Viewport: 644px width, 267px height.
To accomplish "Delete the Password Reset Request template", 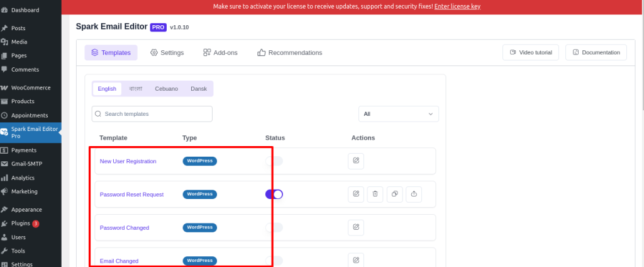I will click(x=375, y=194).
